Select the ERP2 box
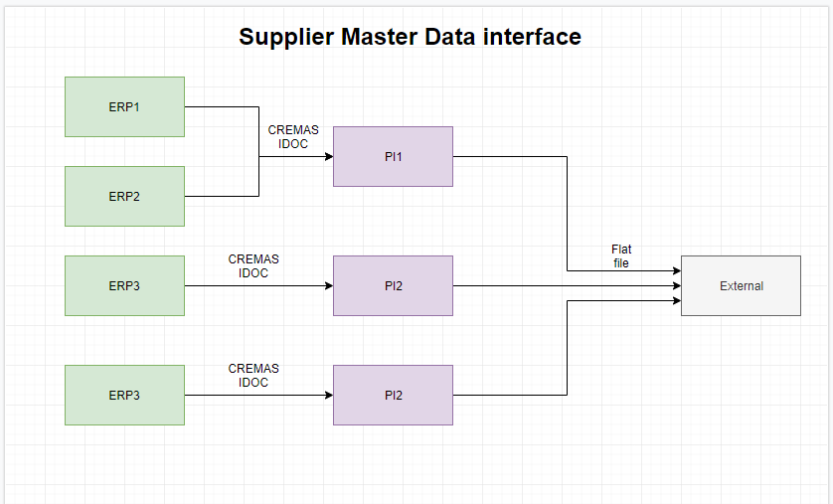Screen dimensions: 833x504 point(124,196)
